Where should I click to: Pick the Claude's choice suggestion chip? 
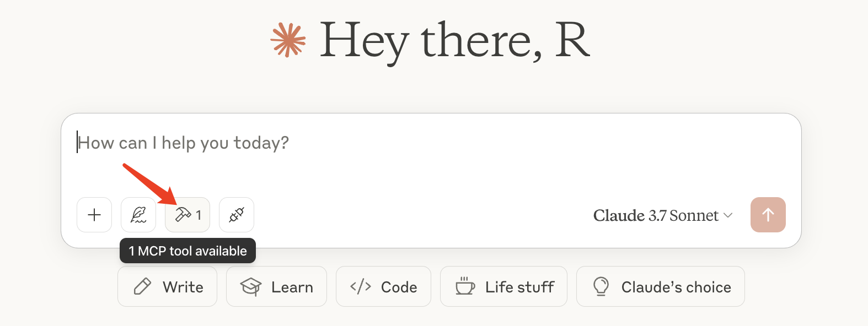pyautogui.click(x=661, y=286)
